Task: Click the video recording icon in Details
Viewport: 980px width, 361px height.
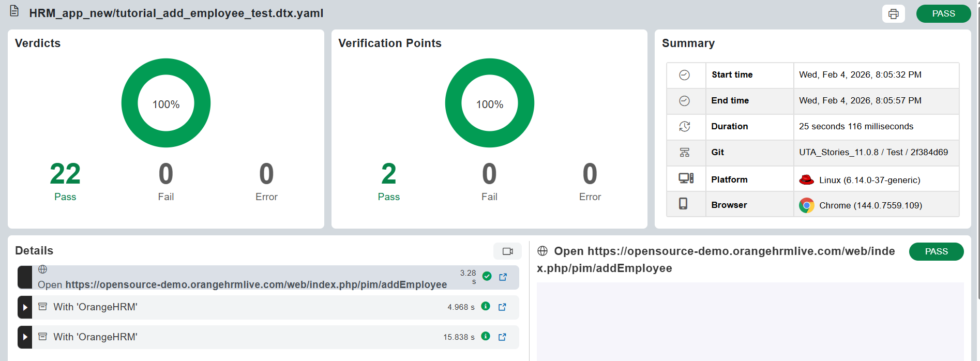Action: pyautogui.click(x=507, y=251)
